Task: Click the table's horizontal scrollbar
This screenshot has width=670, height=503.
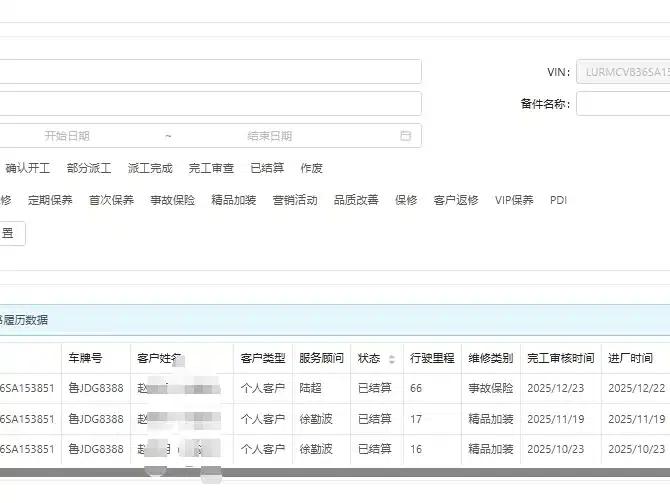Action: click(x=335, y=472)
